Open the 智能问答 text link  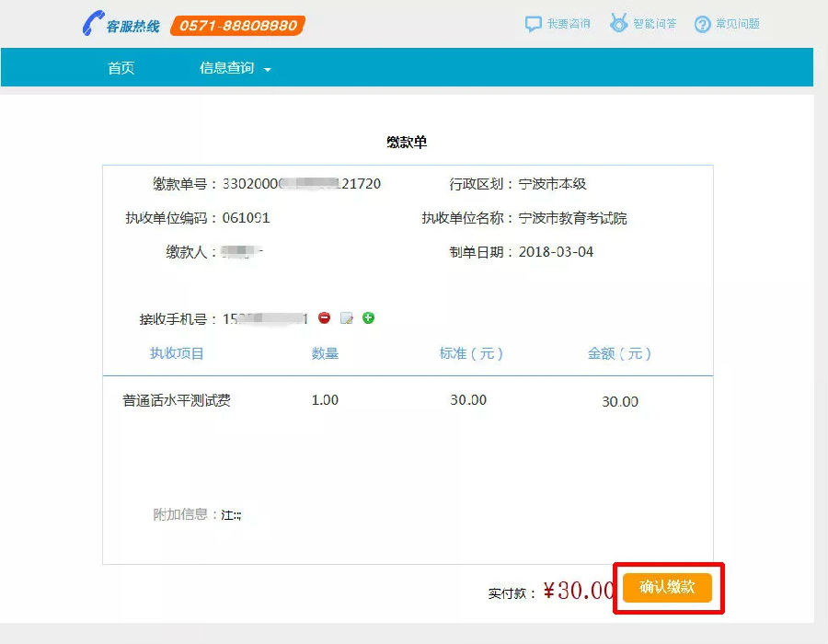click(x=655, y=24)
